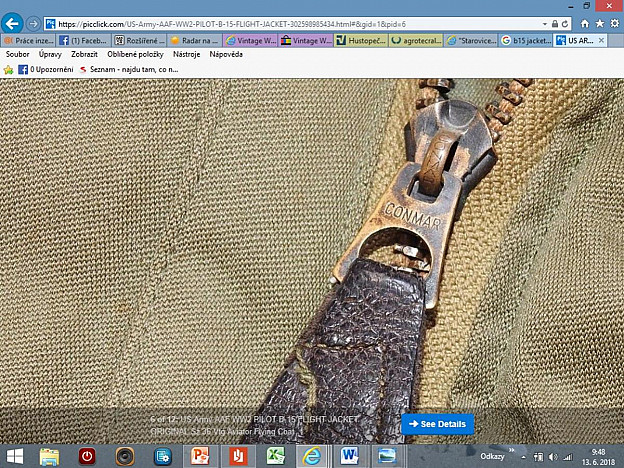Switch to the 'Práce inze...' tab

28,41
